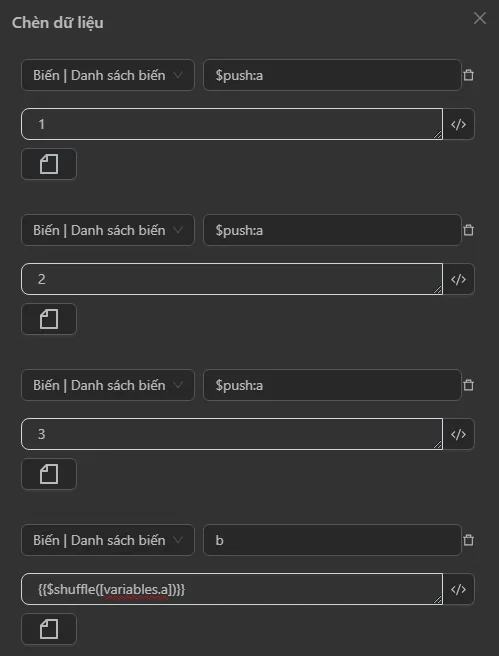This screenshot has width=499, height=656.
Task: Open code editor for value 2
Action: click(458, 279)
